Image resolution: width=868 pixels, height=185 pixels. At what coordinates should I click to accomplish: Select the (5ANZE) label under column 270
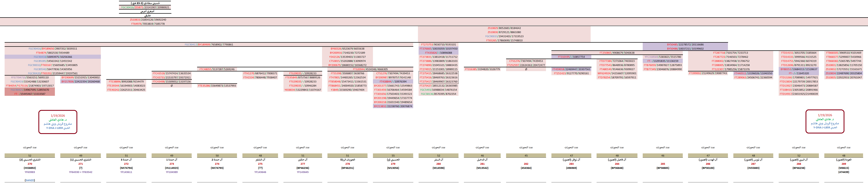[x=30, y=180]
